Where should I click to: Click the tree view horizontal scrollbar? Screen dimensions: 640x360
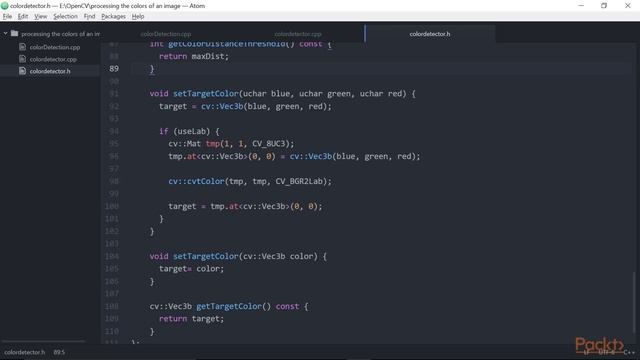click(44, 341)
